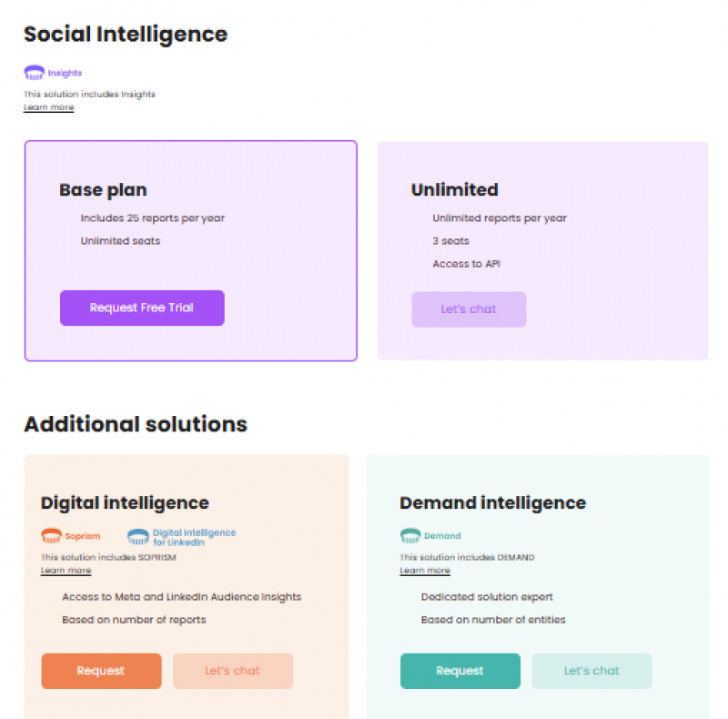This screenshot has height=719, width=728.
Task: Click the Insights logo icon
Action: tap(34, 73)
